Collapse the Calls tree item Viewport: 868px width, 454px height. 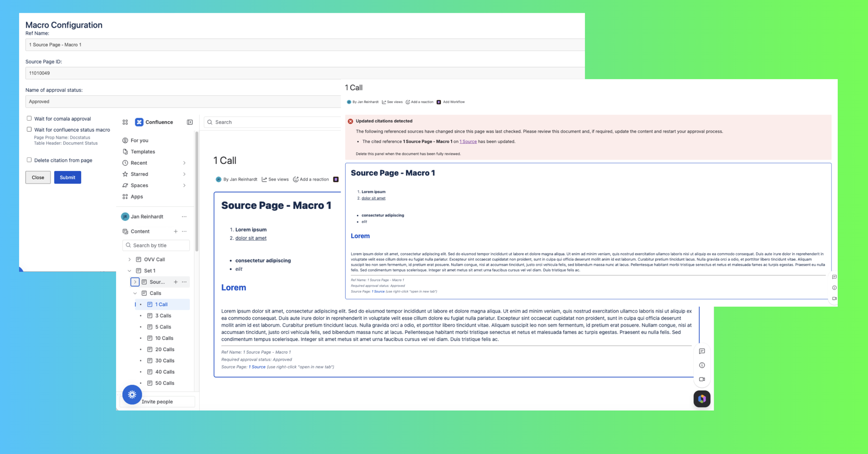pos(135,293)
